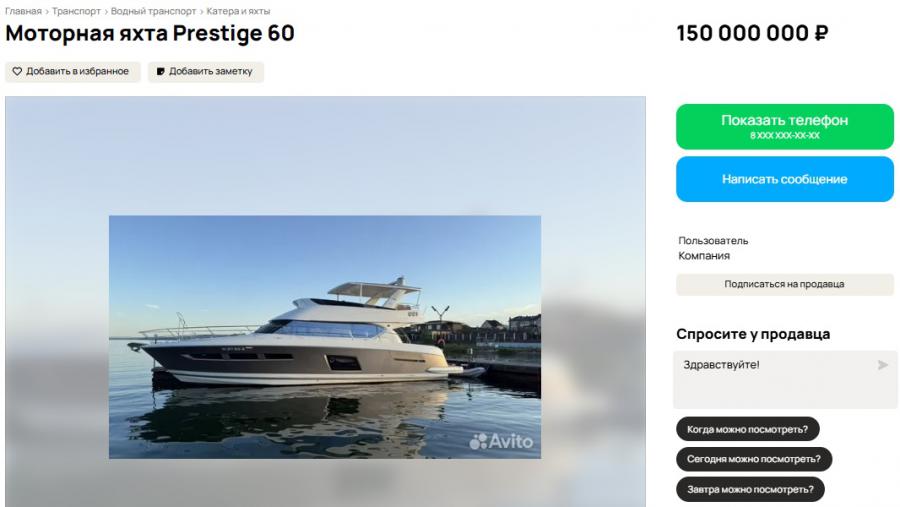This screenshot has height=507, width=900.
Task: Select Сегодня можно посмотреть? quick reply
Action: 754,459
